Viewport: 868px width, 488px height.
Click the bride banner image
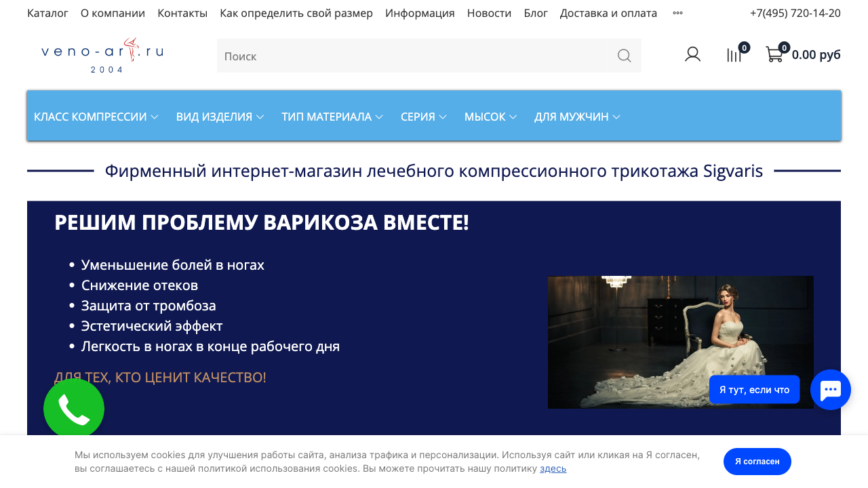[681, 342]
